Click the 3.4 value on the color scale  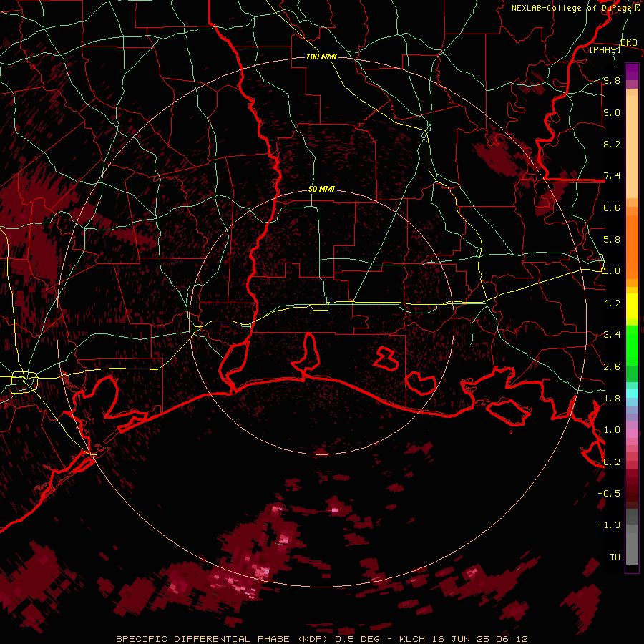tap(612, 335)
